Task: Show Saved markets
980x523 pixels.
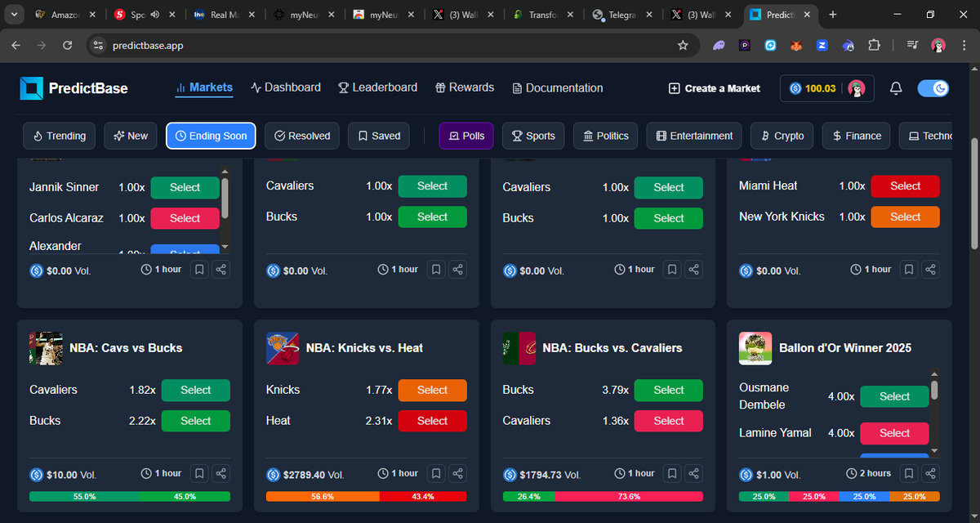Action: coord(379,136)
